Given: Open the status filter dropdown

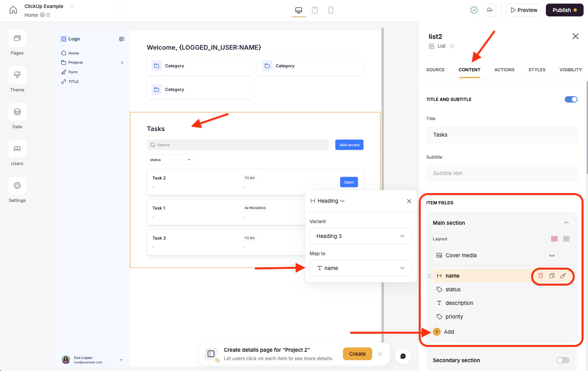Looking at the screenshot, I should (x=170, y=159).
